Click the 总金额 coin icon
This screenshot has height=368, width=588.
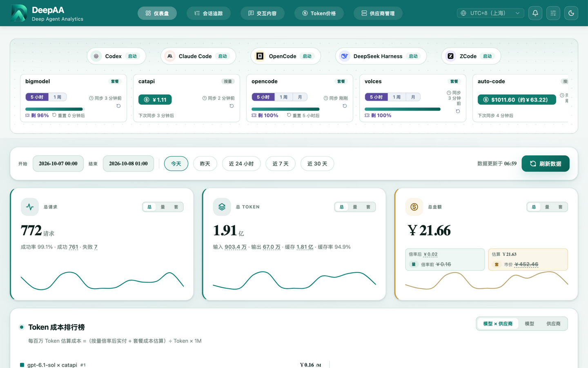point(414,207)
